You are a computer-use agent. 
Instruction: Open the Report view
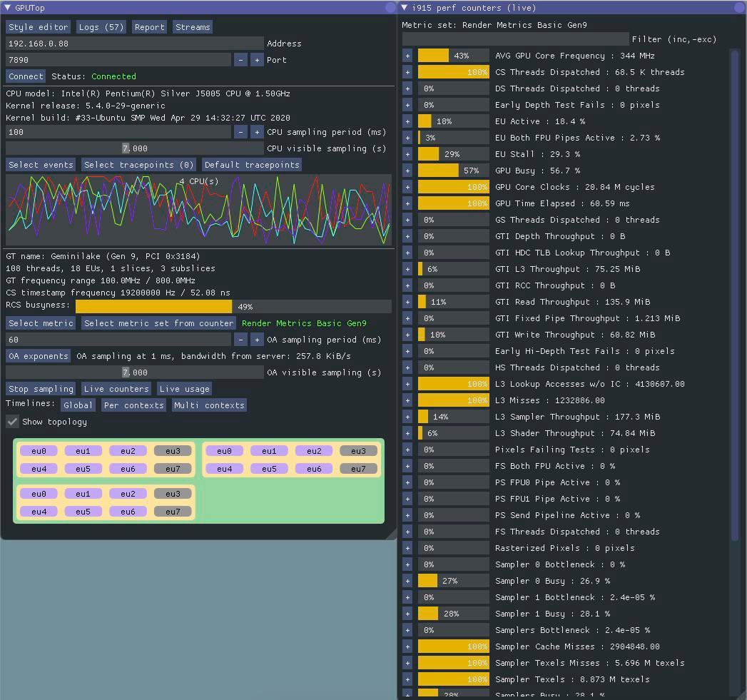coord(149,26)
